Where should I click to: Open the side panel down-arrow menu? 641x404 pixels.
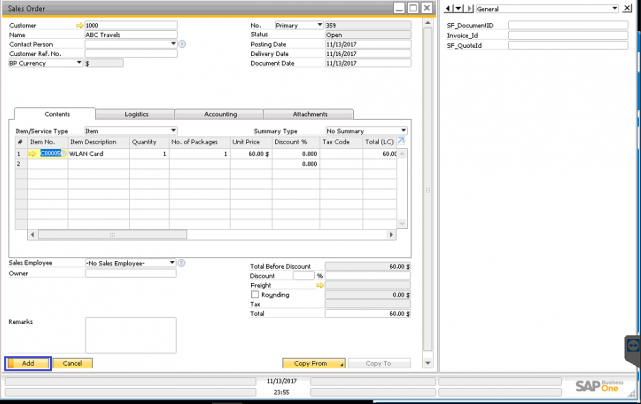(458, 8)
